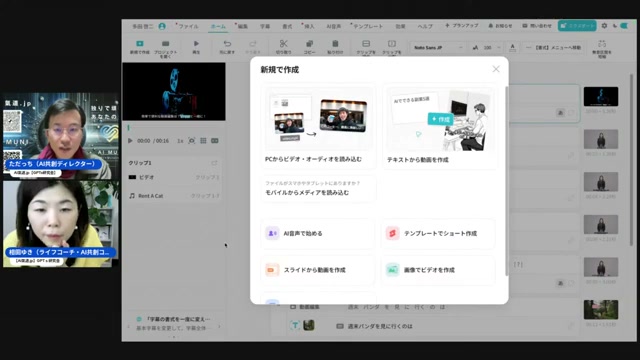
Task: Play the preview video below thumbnail
Action: click(130, 141)
